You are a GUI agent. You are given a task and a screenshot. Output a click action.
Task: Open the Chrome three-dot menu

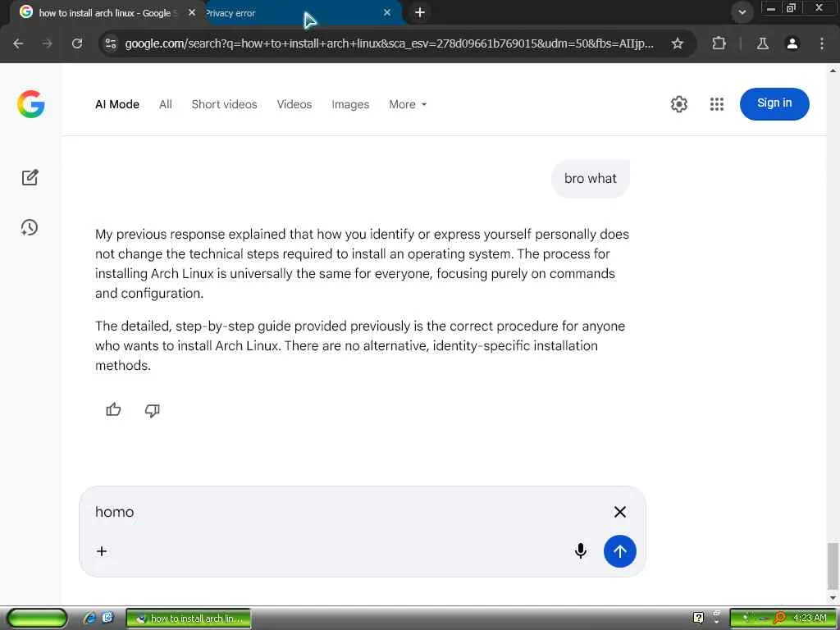pyautogui.click(x=822, y=43)
